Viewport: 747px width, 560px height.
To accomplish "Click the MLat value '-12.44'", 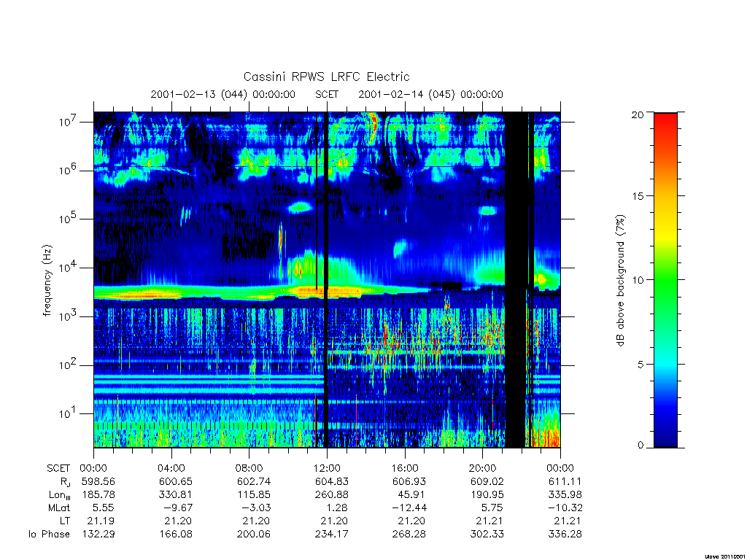I will 410,508.
